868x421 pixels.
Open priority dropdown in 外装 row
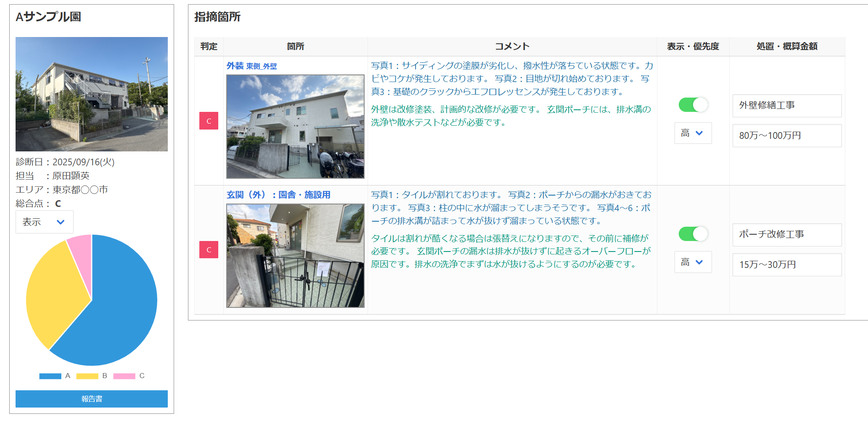coord(693,133)
